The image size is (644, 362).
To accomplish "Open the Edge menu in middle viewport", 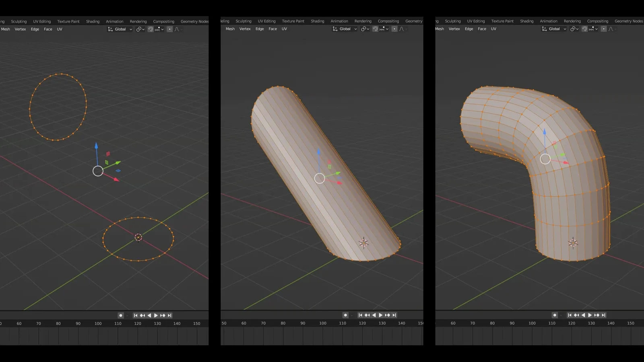I will [x=260, y=29].
